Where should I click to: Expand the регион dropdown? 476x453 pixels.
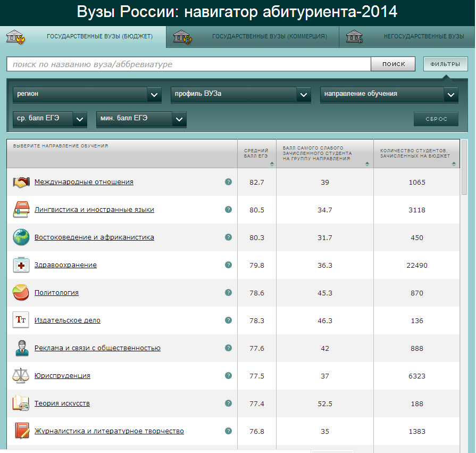pos(87,95)
